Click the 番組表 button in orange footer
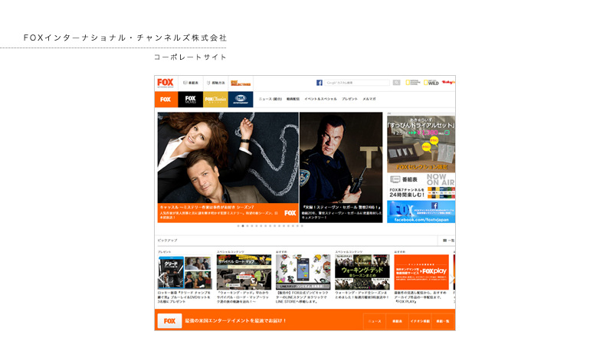Screen dimensions: 613x364 (397, 321)
